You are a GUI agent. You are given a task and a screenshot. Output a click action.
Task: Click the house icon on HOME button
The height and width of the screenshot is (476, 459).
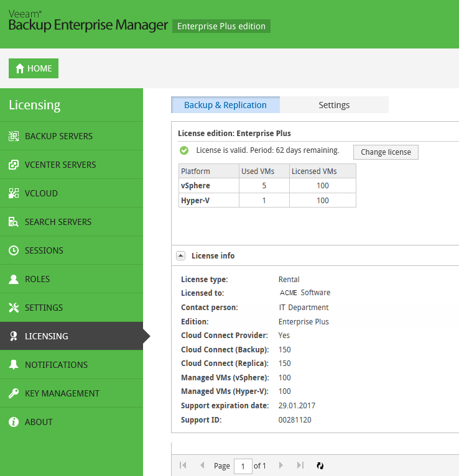[x=20, y=68]
